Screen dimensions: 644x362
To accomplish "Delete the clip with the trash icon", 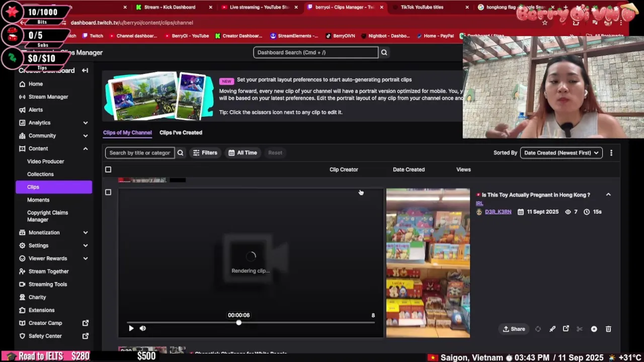I will 608,329.
